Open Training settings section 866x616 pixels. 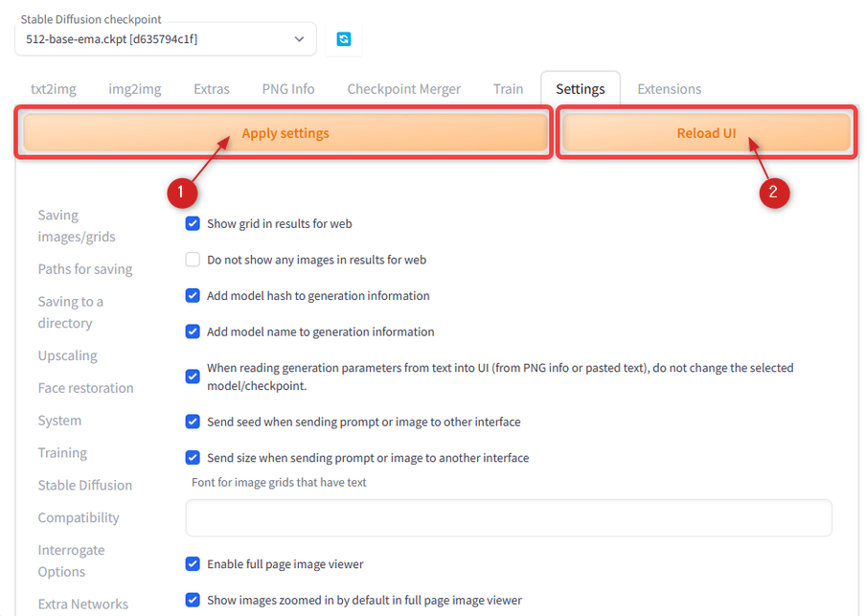[x=62, y=453]
